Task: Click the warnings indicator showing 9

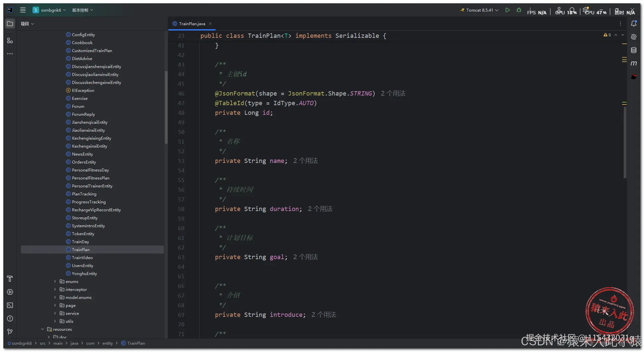Action: (x=607, y=35)
